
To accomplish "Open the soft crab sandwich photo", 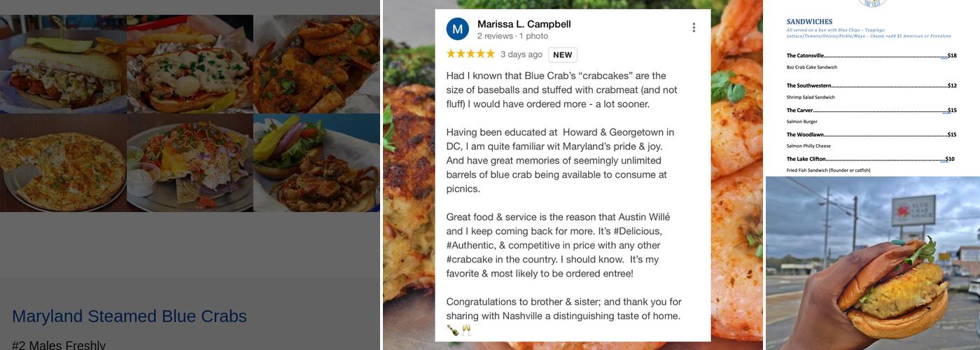I will tap(316, 162).
